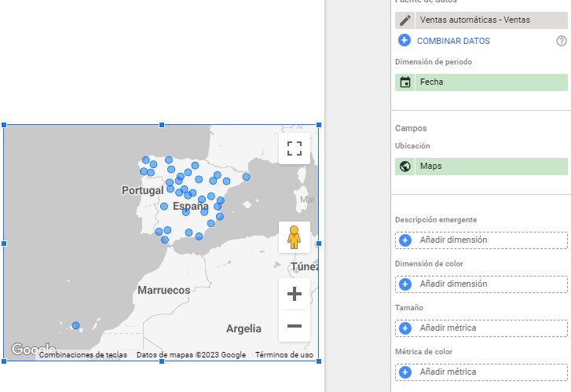Open Términos de uso link
This screenshot has height=392, width=571.
pyautogui.click(x=284, y=355)
